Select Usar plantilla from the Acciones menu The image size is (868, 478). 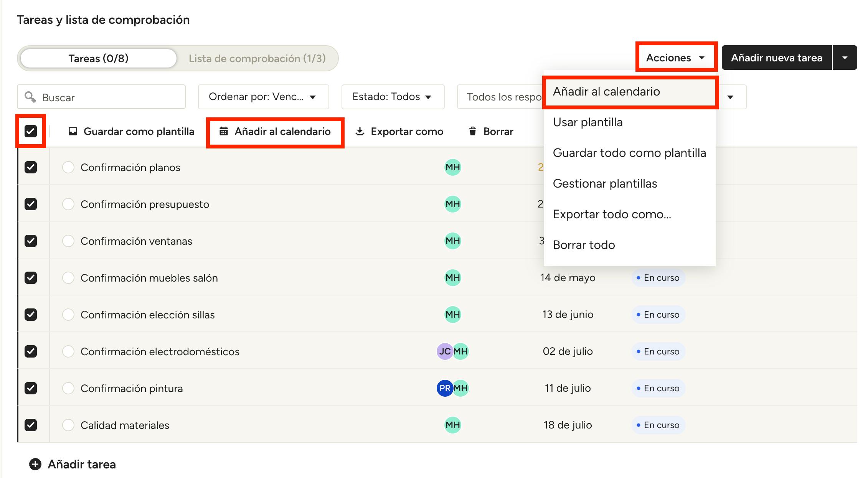tap(587, 122)
